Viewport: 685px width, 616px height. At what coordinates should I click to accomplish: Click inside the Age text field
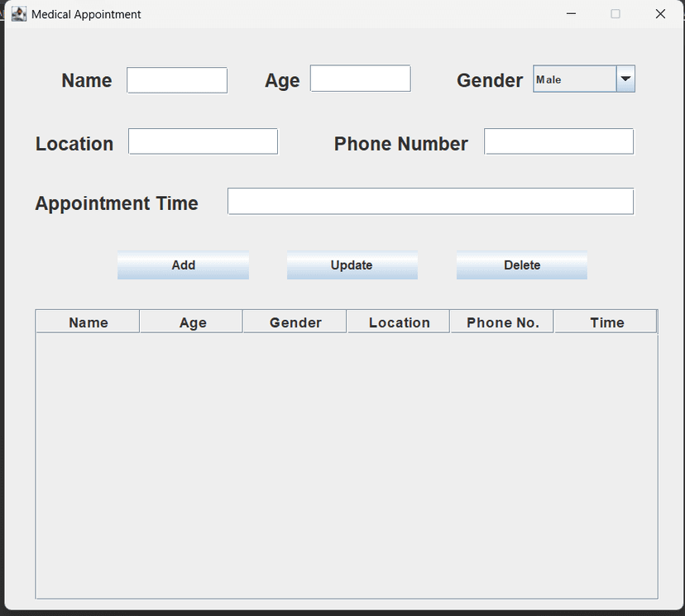pos(359,78)
